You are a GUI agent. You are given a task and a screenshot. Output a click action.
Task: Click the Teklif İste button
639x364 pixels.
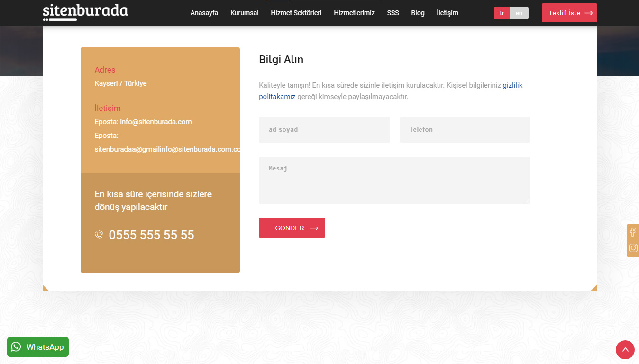[569, 13]
